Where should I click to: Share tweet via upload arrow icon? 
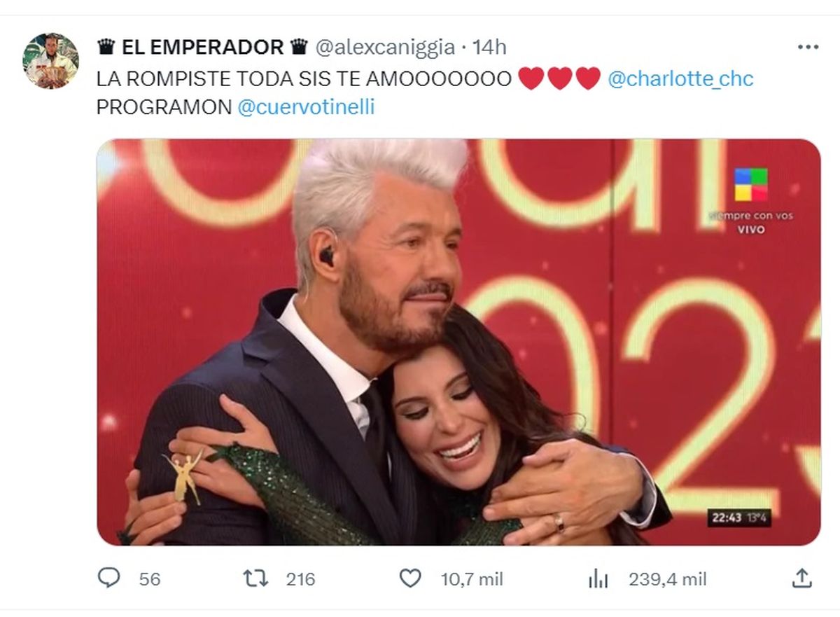[802, 578]
